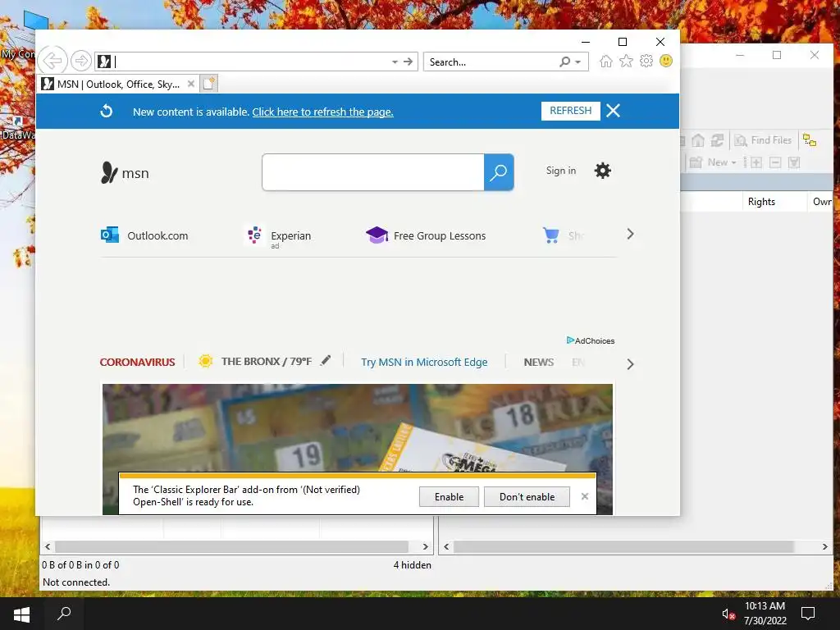Click the '4 hidden' status text

[412, 564]
